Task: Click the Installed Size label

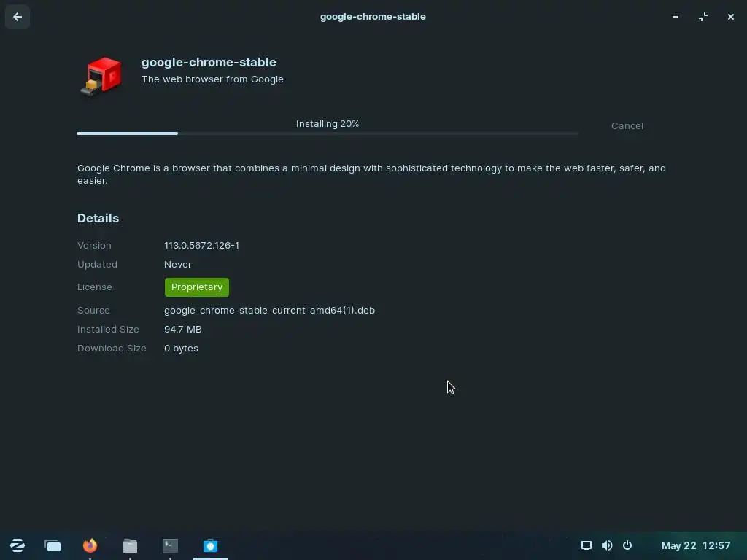Action: (108, 329)
